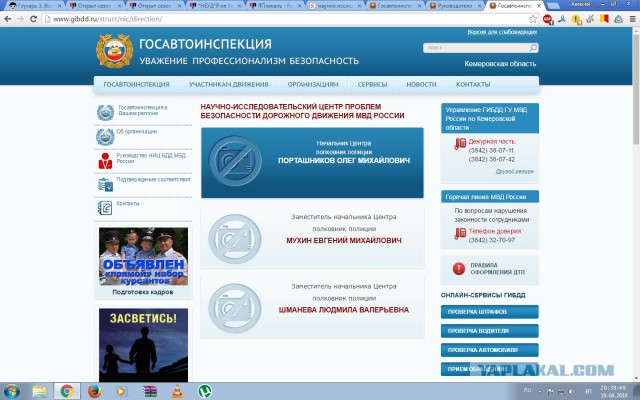
Task: Click the name ШМАНЕВА ЛЮДМИЛА ВАЛЕРЬЕВНА
Action: 344,310
